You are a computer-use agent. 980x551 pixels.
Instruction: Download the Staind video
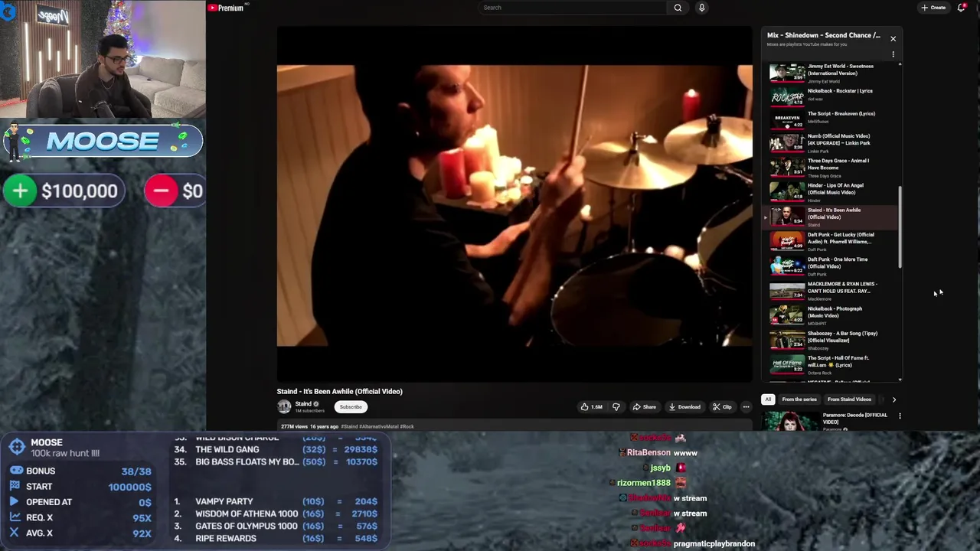point(684,407)
